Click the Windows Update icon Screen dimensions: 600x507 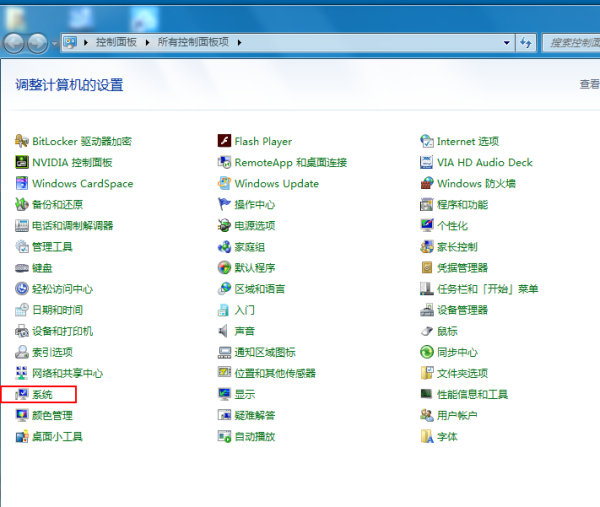point(224,183)
